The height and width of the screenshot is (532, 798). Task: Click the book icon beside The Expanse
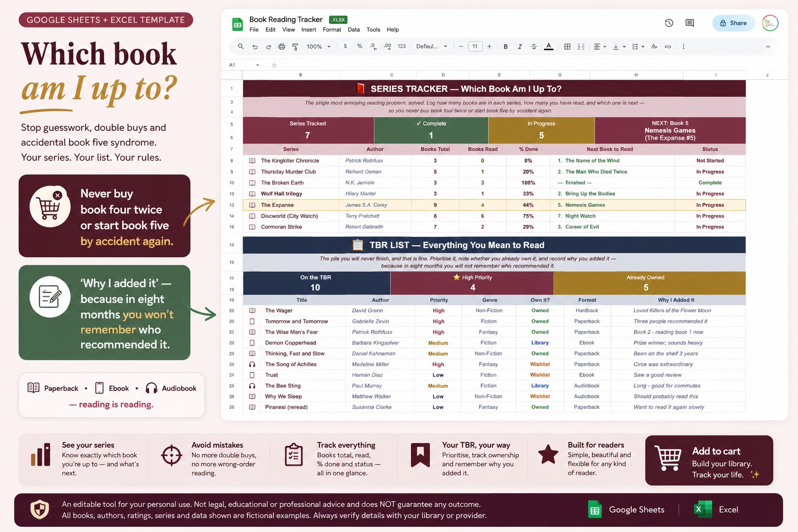pyautogui.click(x=252, y=205)
